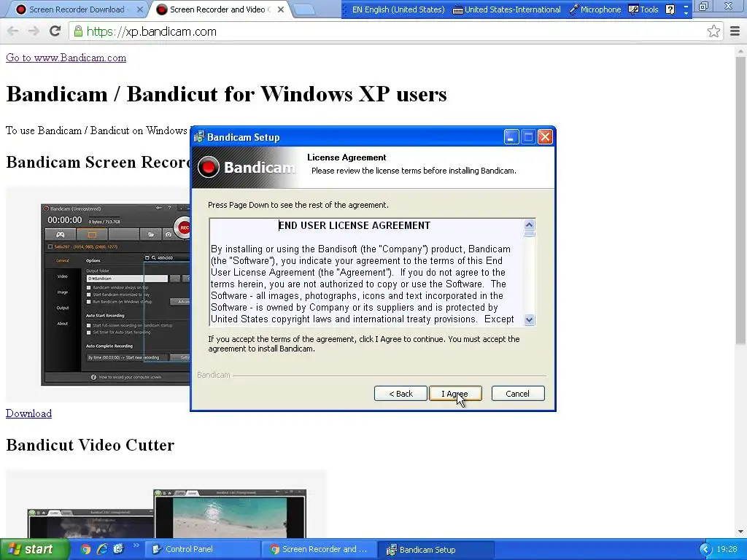This screenshot has width=747, height=560.
Task: Click the I Agree button
Action: pos(455,394)
